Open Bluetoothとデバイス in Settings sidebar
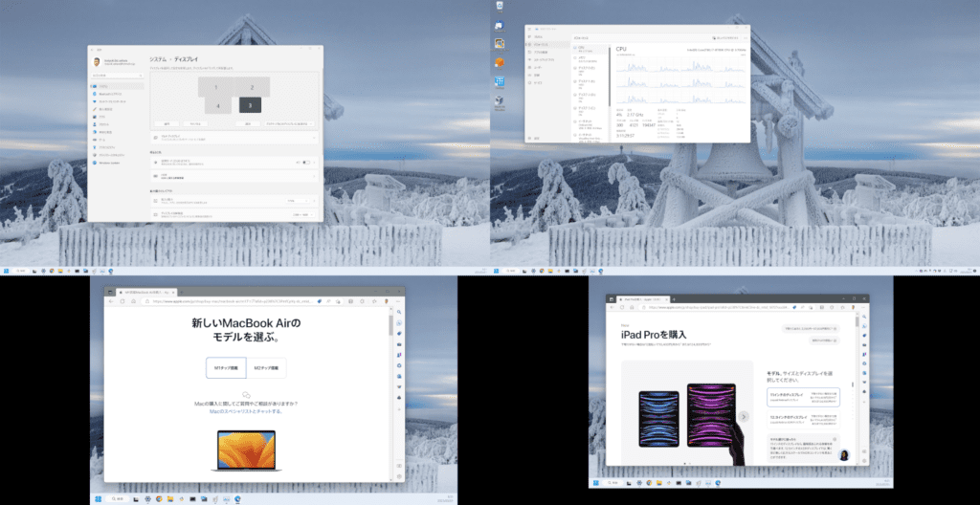Image resolution: width=980 pixels, height=505 pixels. tap(117, 94)
